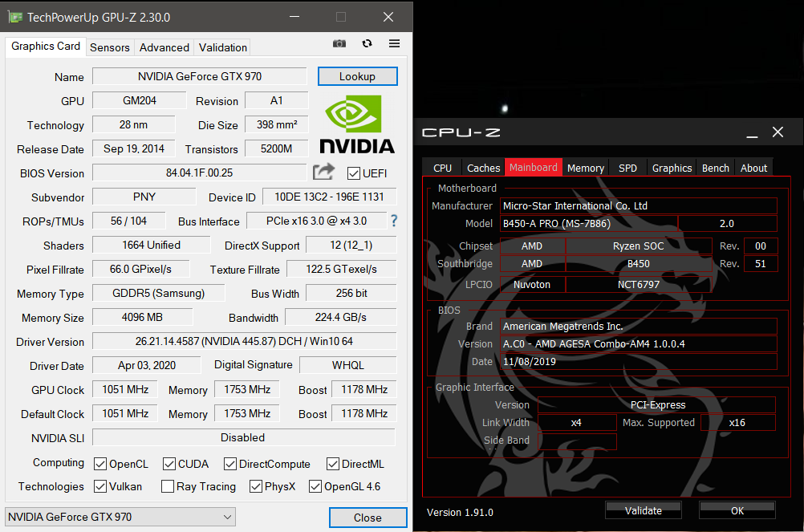804x532 pixels.
Task: Open the Bench tab in CPU-Z
Action: [x=715, y=169]
